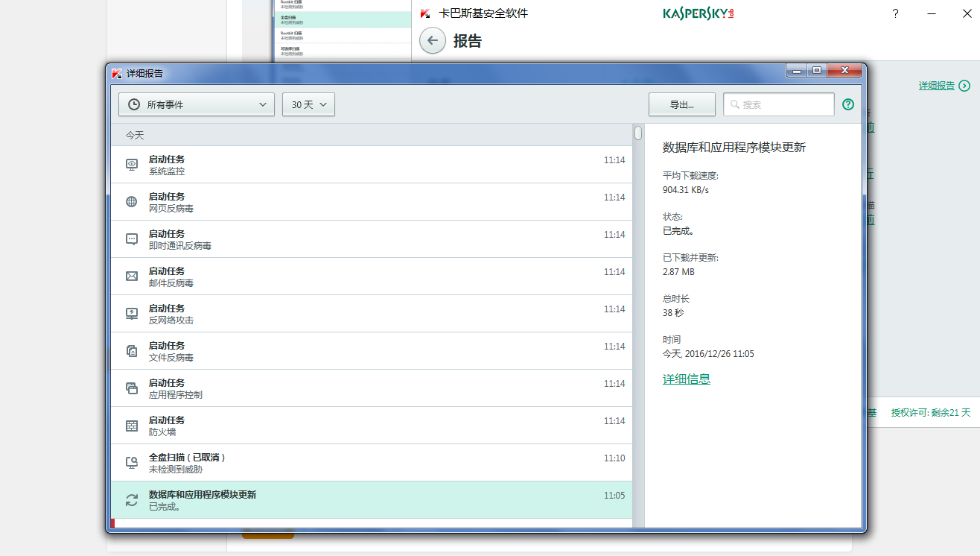
Task: Select the 即时通讯反病毒 start task row
Action: (372, 239)
